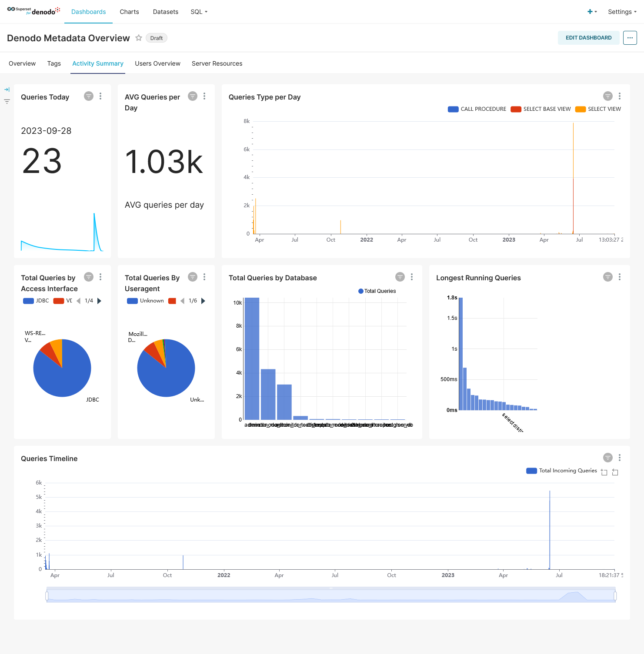Click the tallest bar in Total Queries by Database
Image resolution: width=644 pixels, height=654 pixels.
click(252, 359)
